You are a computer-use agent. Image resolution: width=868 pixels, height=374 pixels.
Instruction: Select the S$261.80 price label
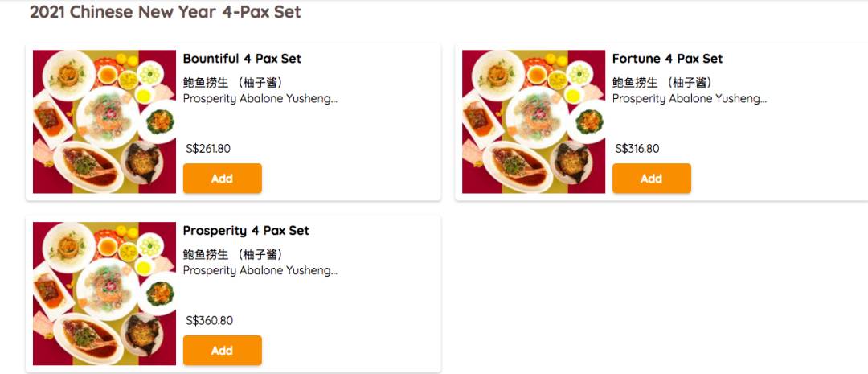[208, 149]
